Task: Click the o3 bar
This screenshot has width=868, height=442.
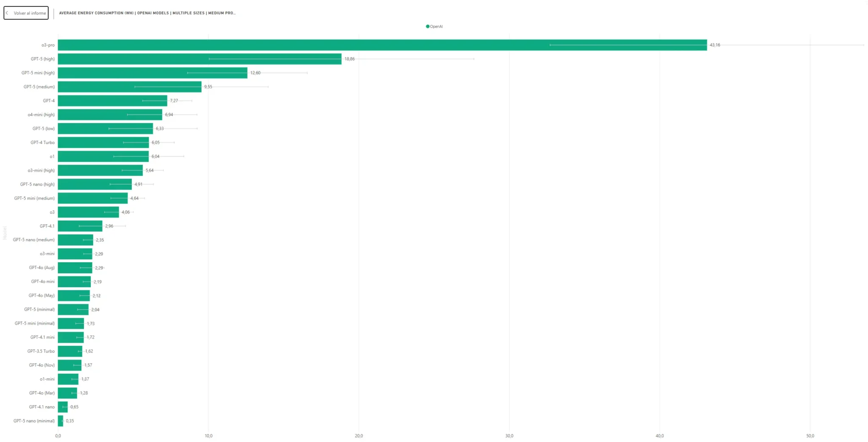Action: click(89, 212)
